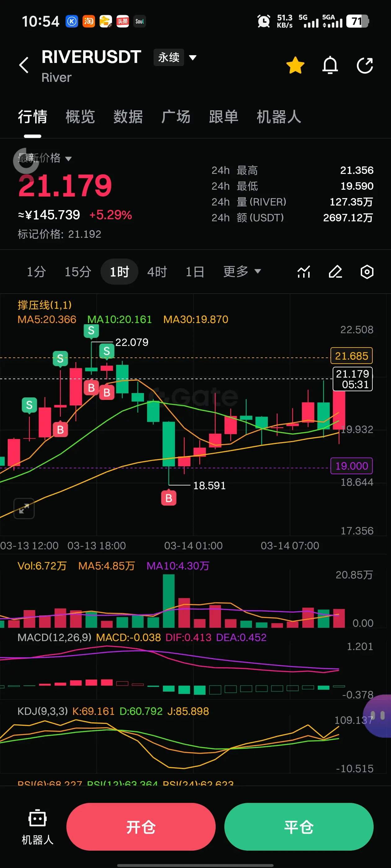Tap the 24h high value 21.356
Screen dimensions: 391x868
tap(357, 170)
